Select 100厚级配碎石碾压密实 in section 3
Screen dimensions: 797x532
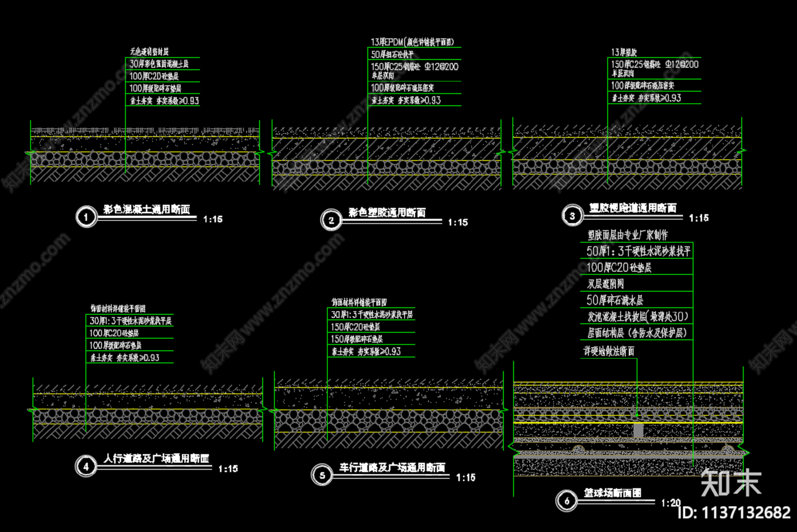[x=643, y=86]
